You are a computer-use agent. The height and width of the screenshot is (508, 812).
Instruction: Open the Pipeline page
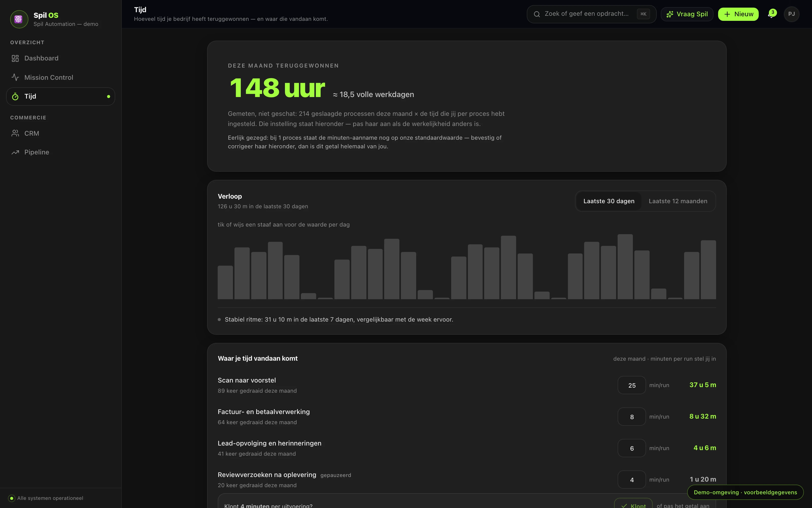point(60,152)
